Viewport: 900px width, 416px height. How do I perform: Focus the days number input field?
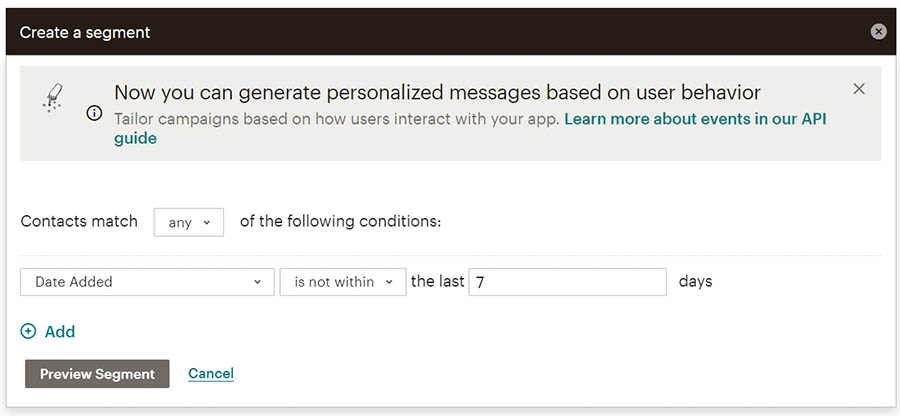567,282
